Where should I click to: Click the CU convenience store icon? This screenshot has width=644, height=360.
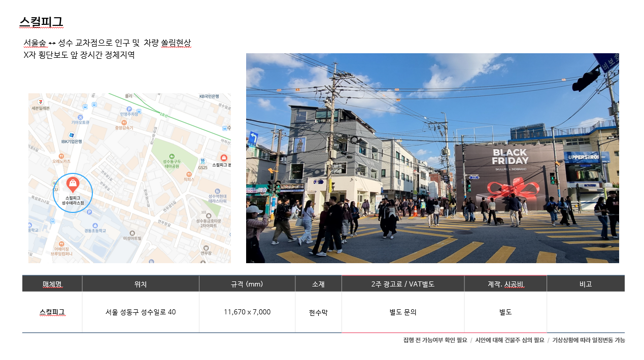55,183
